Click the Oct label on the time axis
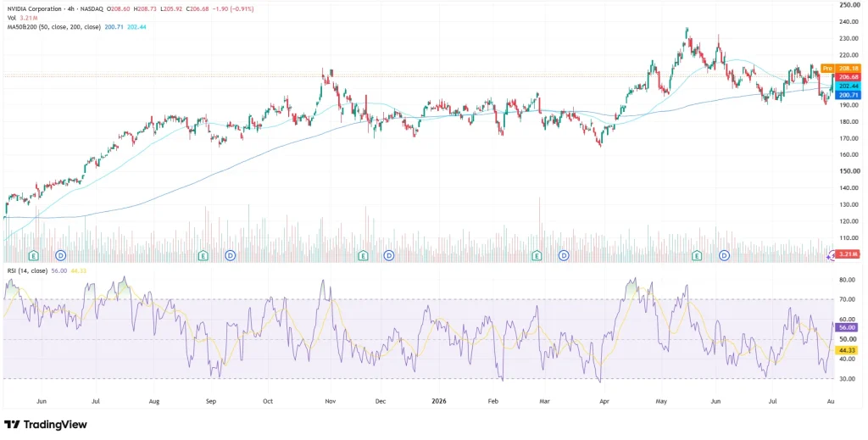This screenshot has width=868, height=440. [268, 400]
